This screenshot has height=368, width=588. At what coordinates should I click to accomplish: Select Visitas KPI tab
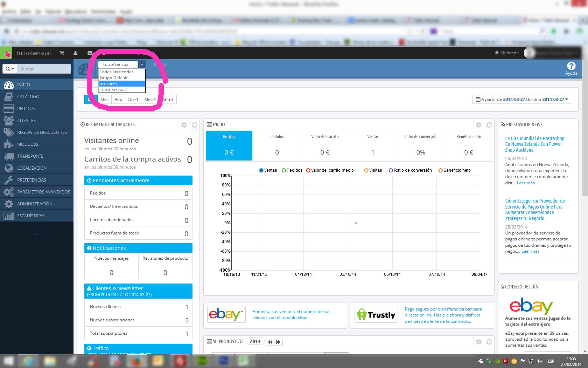click(373, 145)
